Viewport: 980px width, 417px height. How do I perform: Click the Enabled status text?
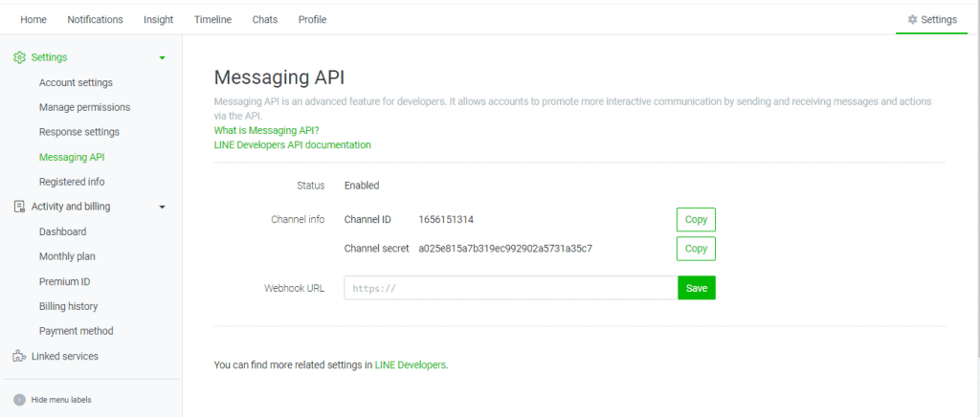362,186
